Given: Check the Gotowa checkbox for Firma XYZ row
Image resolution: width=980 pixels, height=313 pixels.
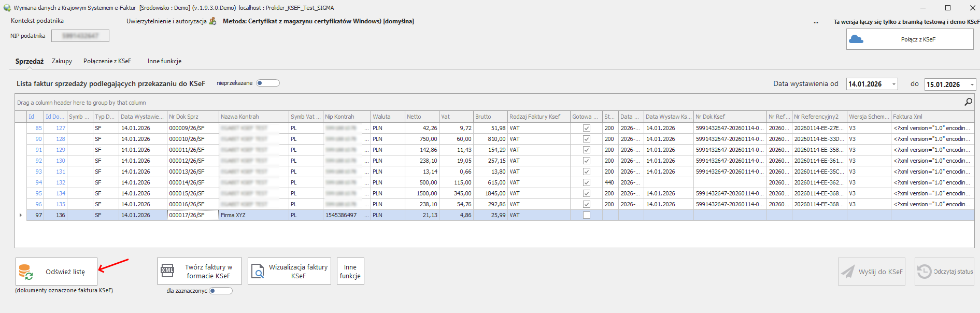Looking at the screenshot, I should point(587,215).
